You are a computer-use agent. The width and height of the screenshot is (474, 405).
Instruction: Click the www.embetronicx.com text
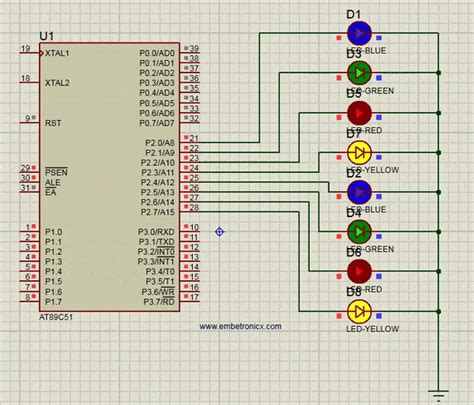coord(240,326)
